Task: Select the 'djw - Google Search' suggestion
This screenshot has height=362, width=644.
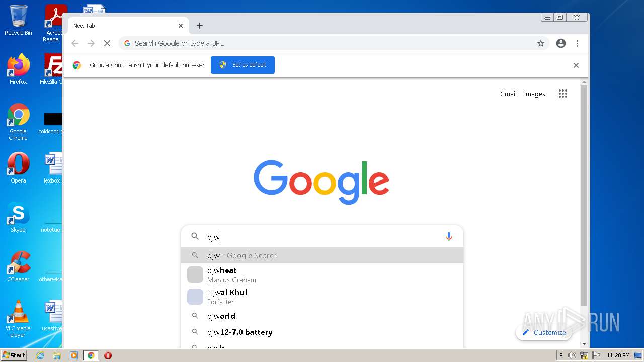Action: point(322,255)
